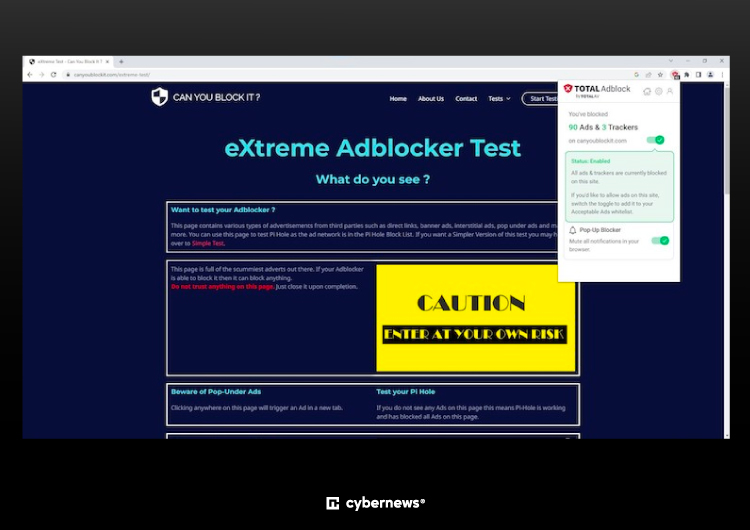Click the Test your Pi Hole heading

point(406,392)
